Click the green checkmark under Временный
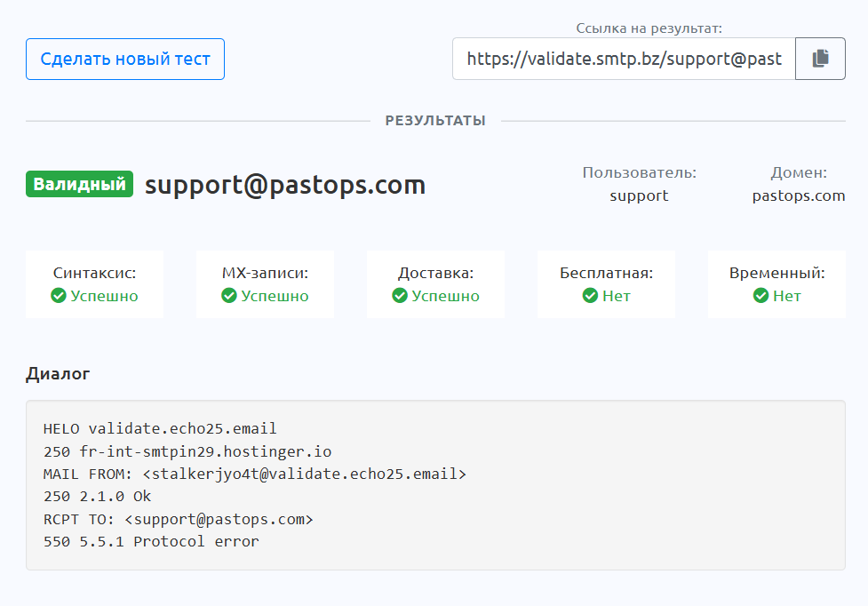This screenshot has width=868, height=606. [760, 296]
